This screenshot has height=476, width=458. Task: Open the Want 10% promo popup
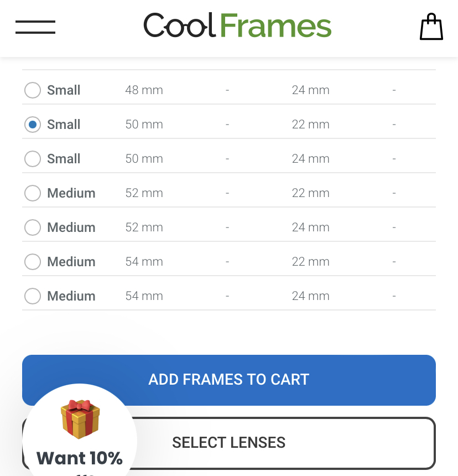point(80,458)
